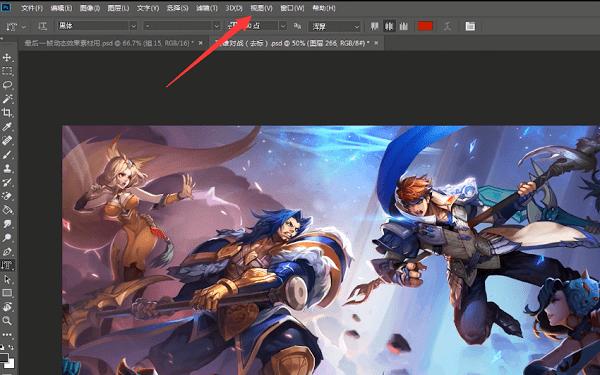Open the 编辑(E) menu
Screen dimensions: 600x375
point(61,8)
